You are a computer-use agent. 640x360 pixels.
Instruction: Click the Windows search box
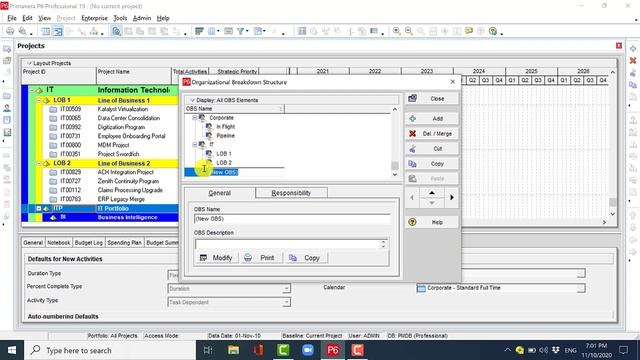pyautogui.click(x=111, y=350)
